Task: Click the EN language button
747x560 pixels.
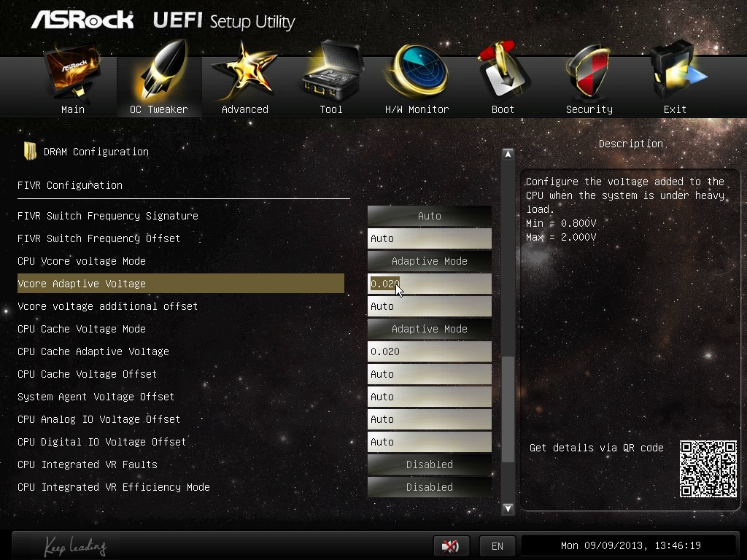Action: (x=497, y=545)
